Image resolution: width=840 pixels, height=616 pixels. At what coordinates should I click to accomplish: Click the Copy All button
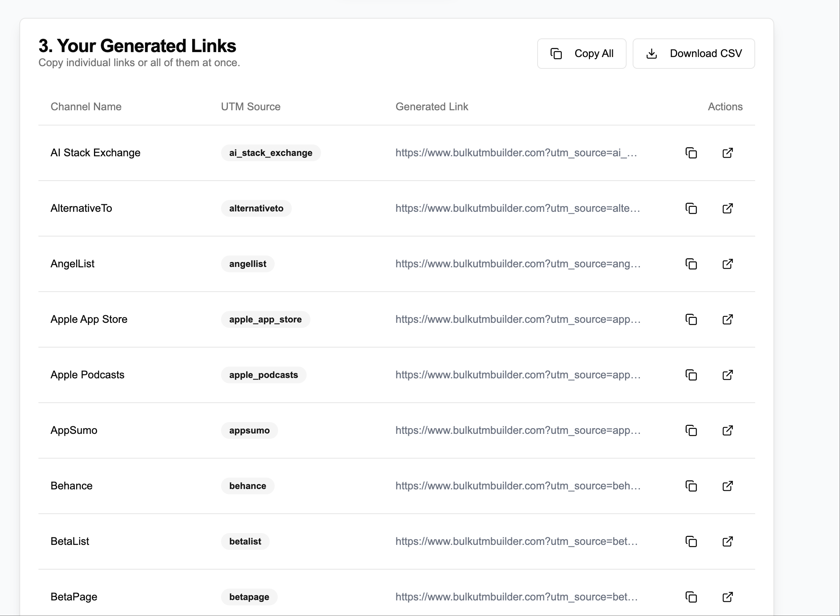[x=582, y=54]
